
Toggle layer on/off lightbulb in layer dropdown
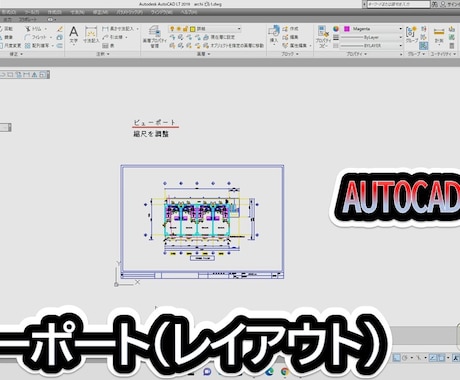pos(173,29)
